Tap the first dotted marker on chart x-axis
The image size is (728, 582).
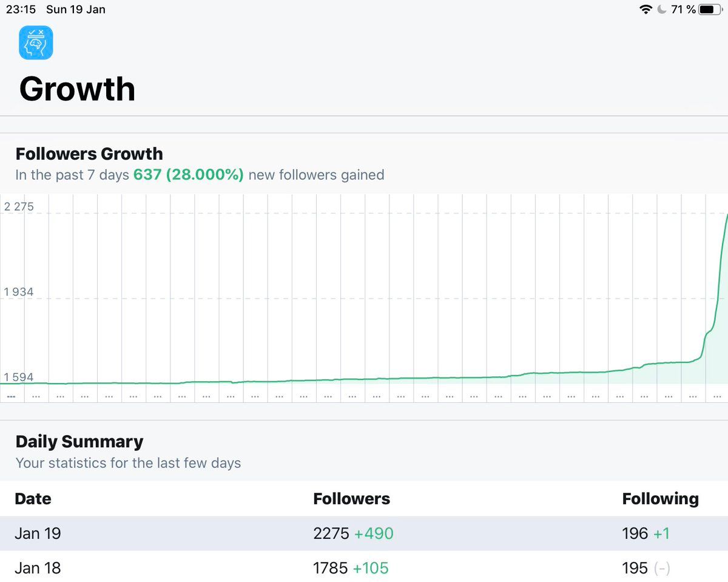pyautogui.click(x=11, y=396)
